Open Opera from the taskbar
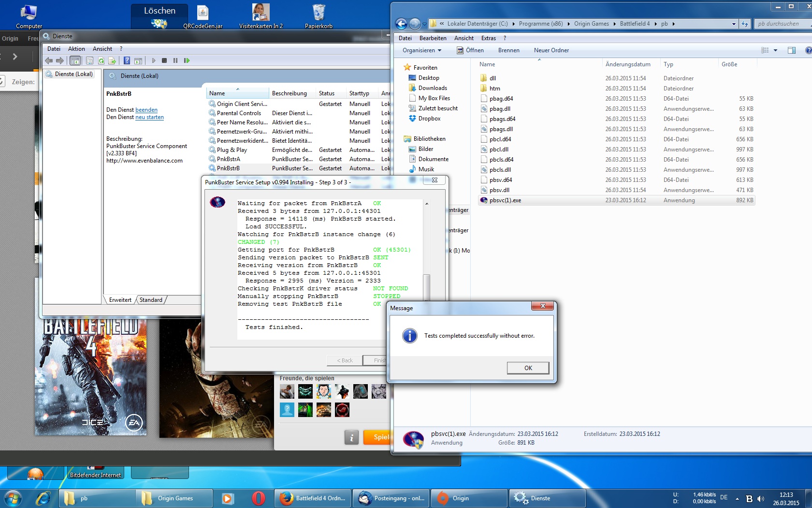The image size is (812, 508). pyautogui.click(x=259, y=498)
